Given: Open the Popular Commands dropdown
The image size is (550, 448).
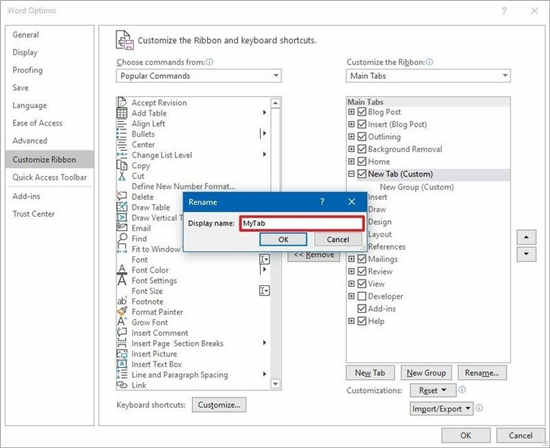Looking at the screenshot, I should pos(199,76).
